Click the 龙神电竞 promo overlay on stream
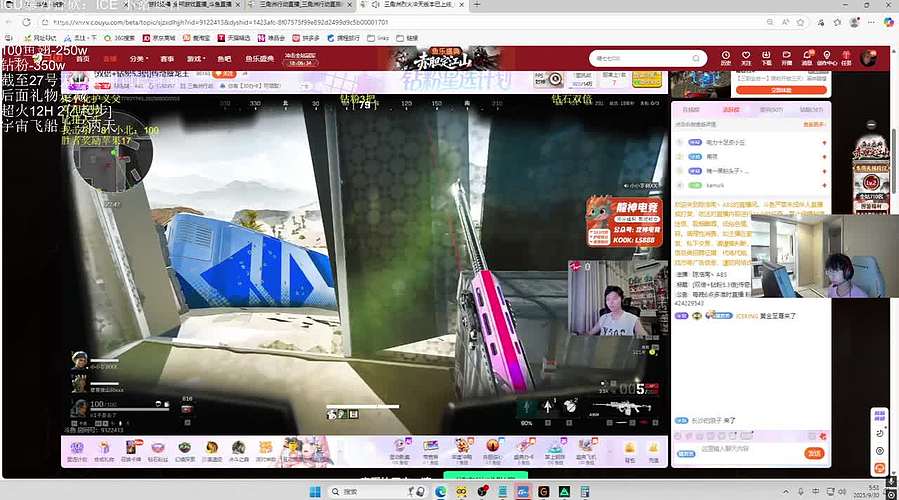The width and height of the screenshot is (899, 500). pyautogui.click(x=624, y=221)
